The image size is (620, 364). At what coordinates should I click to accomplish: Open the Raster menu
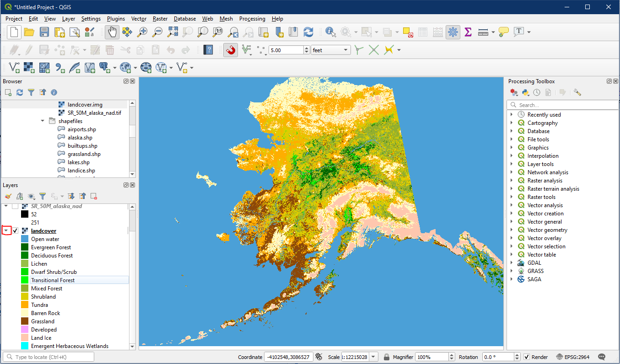160,19
